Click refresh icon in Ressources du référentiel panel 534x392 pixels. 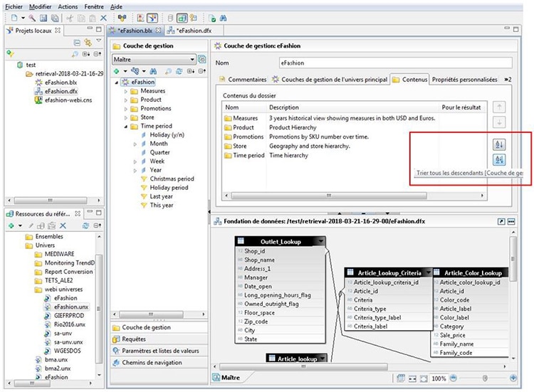(86, 226)
